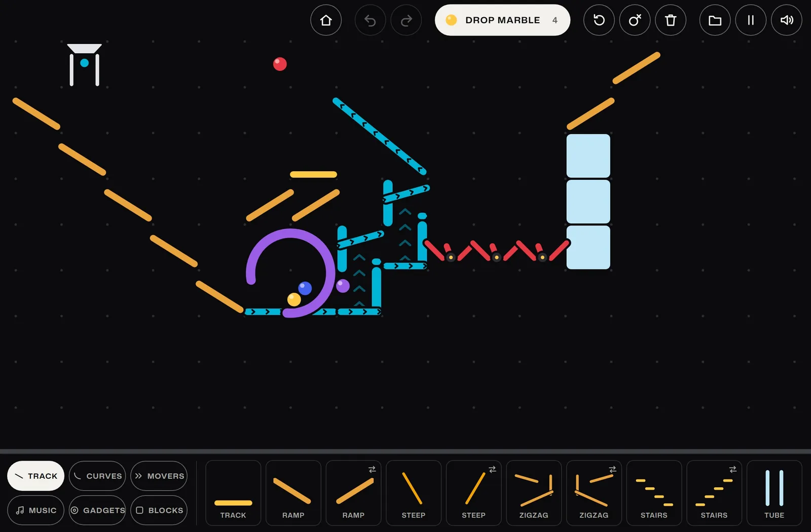Select the flipped Zigzag piece
The height and width of the screenshot is (532, 811).
pos(594,493)
